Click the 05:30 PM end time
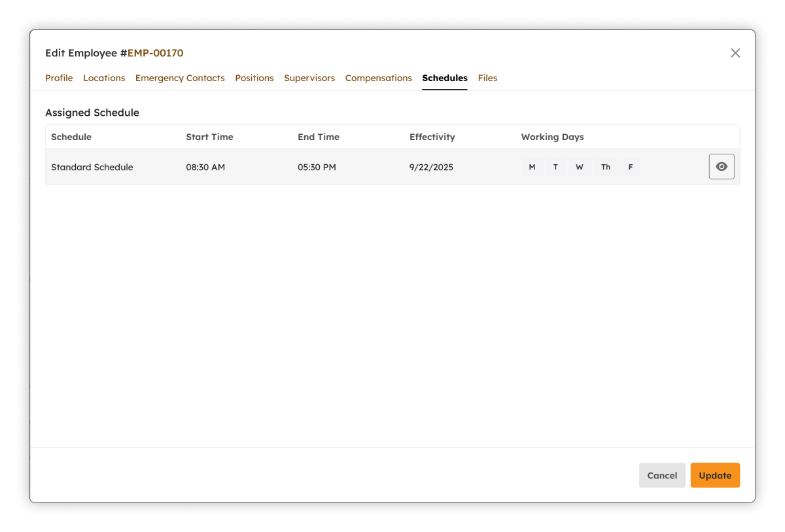The height and width of the screenshot is (532, 785). pyautogui.click(x=317, y=167)
